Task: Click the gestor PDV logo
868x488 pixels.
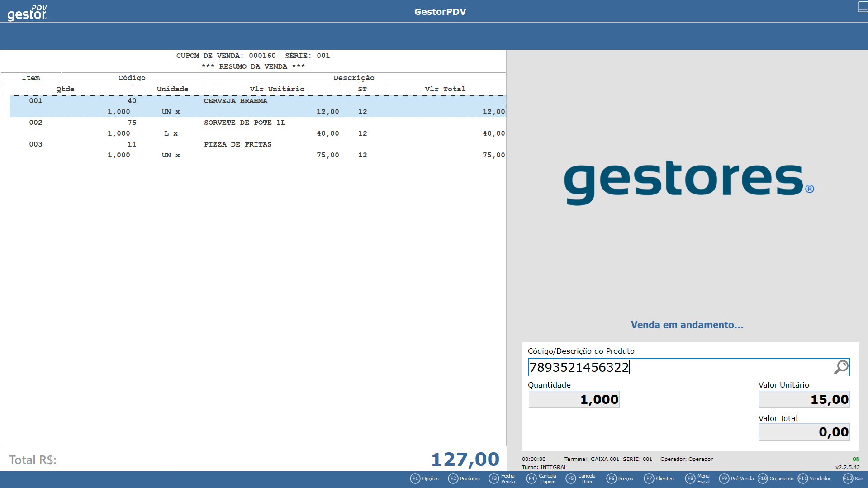Action: tap(26, 11)
